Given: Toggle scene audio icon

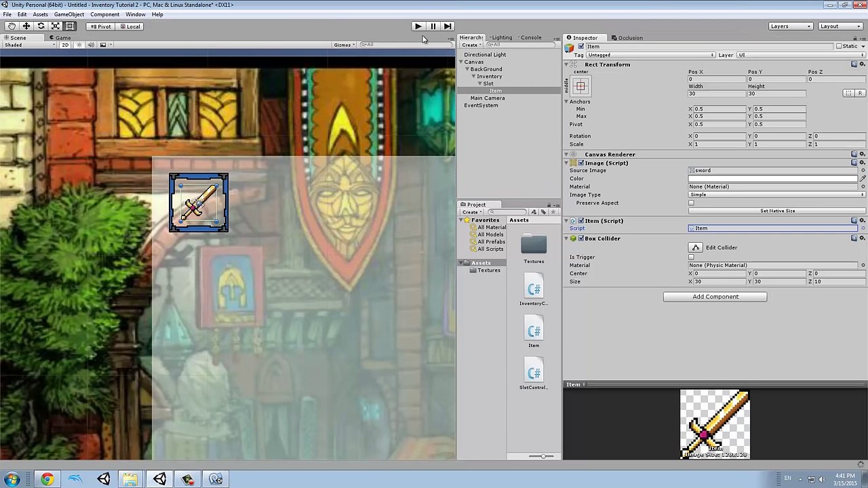Looking at the screenshot, I should pyautogui.click(x=91, y=45).
